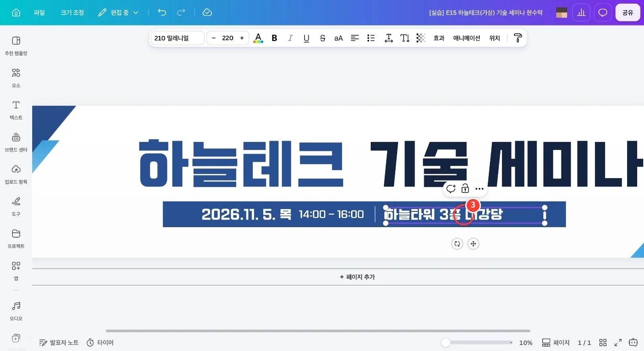644x351 pixels.
Task: Click + 페이지 추가 to add page
Action: click(x=357, y=277)
